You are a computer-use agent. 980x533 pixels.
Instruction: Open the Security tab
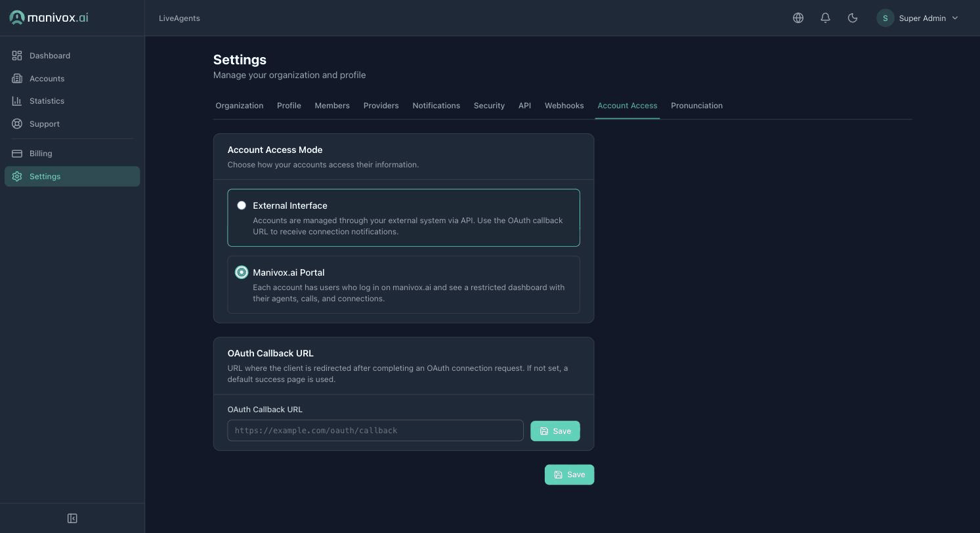click(x=489, y=106)
